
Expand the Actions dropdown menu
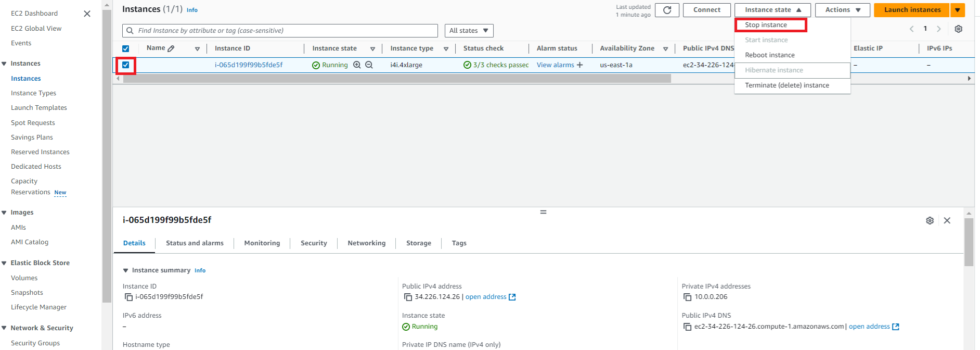(842, 10)
